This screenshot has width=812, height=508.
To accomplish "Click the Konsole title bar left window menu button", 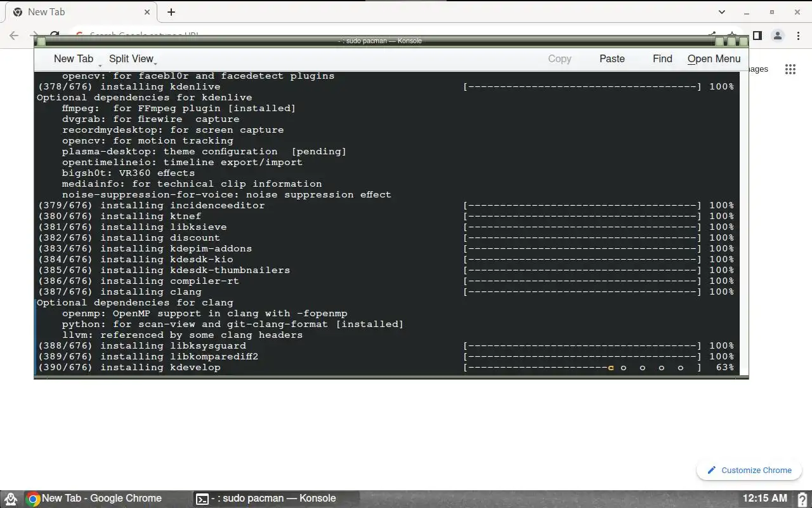I will coord(41,41).
